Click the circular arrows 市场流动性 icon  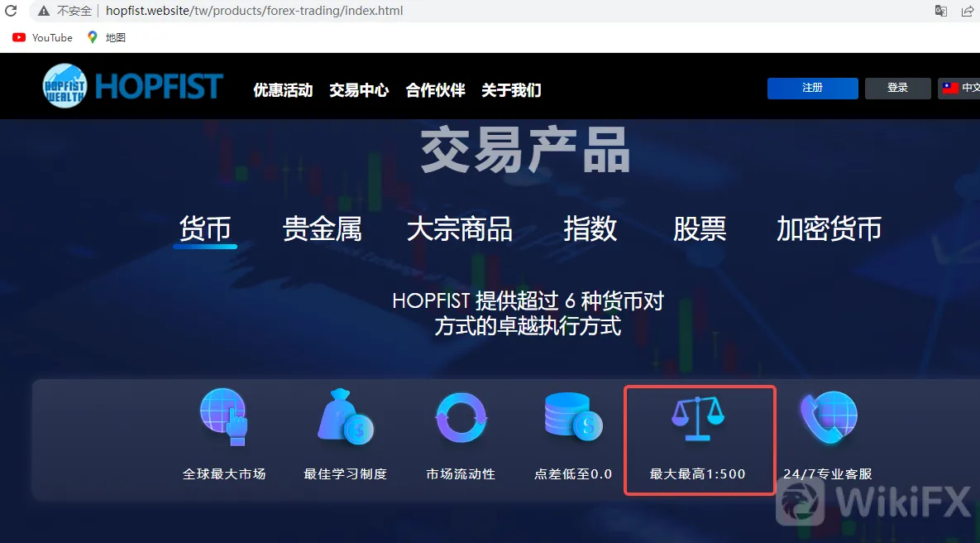pos(461,417)
